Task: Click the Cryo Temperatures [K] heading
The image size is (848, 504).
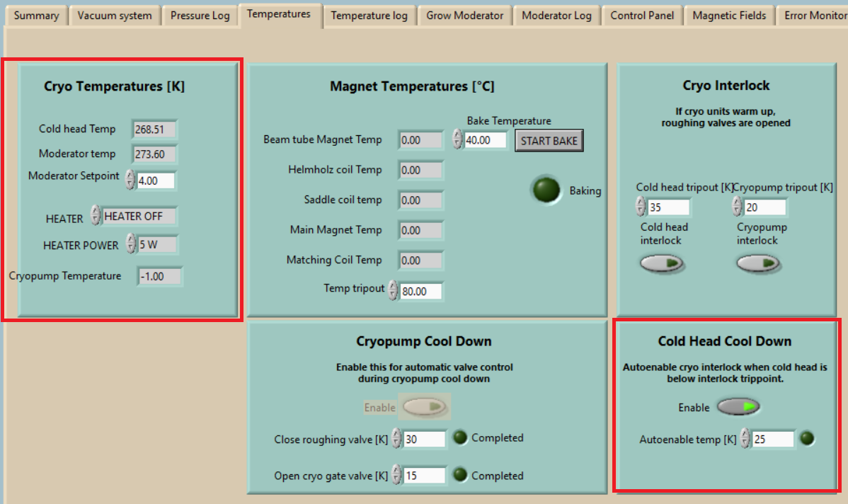Action: 114,86
